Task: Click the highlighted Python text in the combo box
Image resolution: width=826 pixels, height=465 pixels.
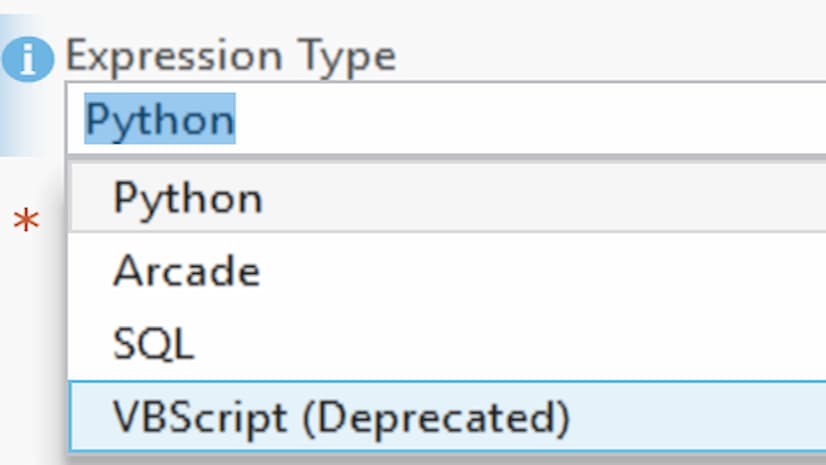Action: click(x=160, y=119)
